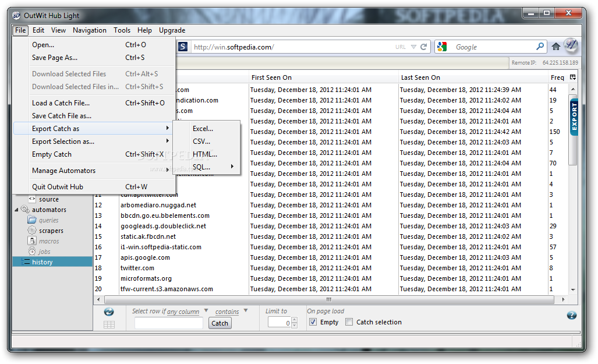This screenshot has height=364, width=598.
Task: Sort by First Seen On column header
Action: click(x=323, y=77)
